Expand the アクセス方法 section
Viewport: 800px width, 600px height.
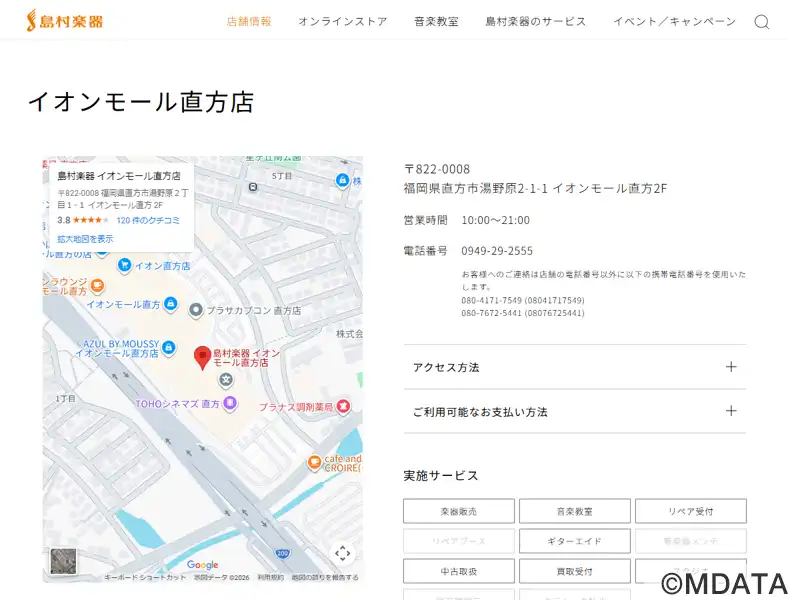(x=574, y=367)
